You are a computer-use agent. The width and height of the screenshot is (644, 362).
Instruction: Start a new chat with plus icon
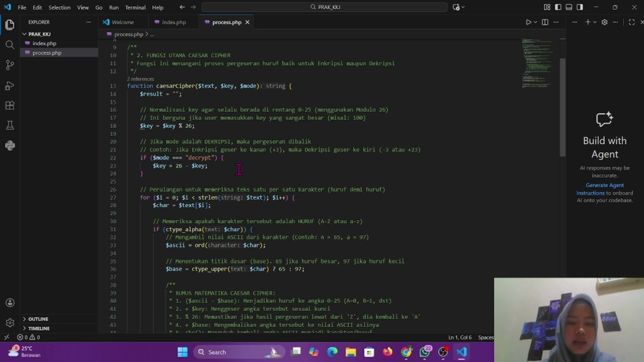[588, 22]
